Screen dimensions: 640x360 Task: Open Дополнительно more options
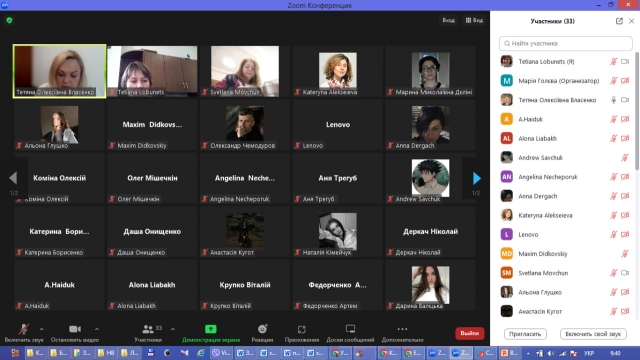tap(402, 333)
